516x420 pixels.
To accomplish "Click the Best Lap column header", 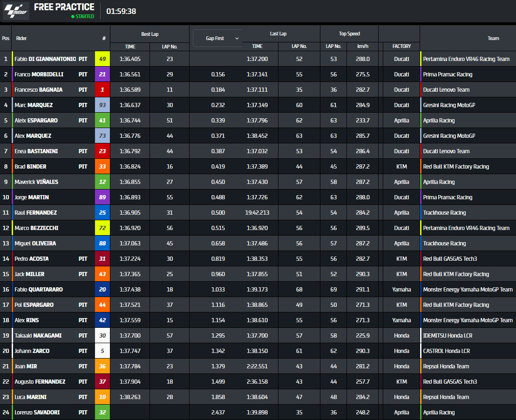I will pos(149,34).
